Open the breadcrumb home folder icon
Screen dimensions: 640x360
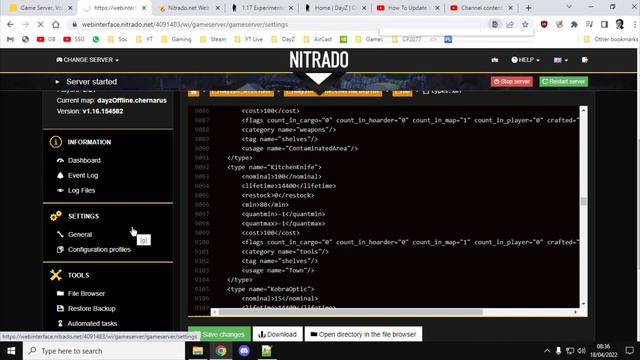[x=194, y=92]
